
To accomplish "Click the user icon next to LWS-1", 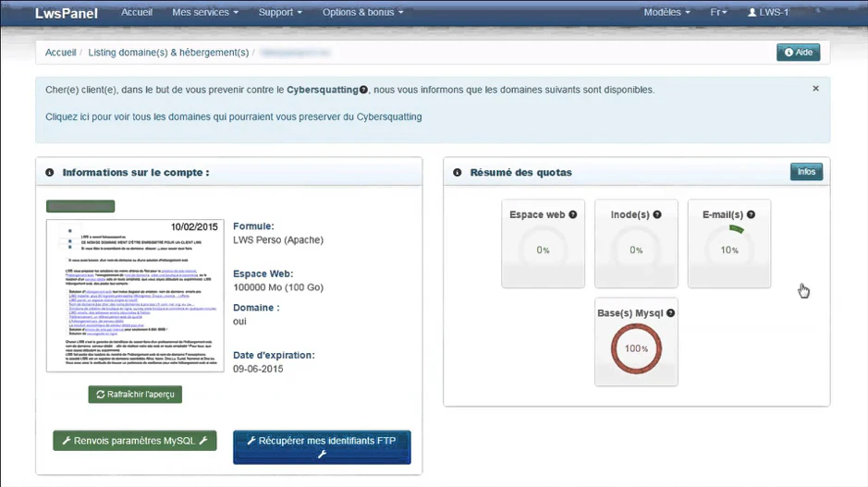I will [x=752, y=12].
